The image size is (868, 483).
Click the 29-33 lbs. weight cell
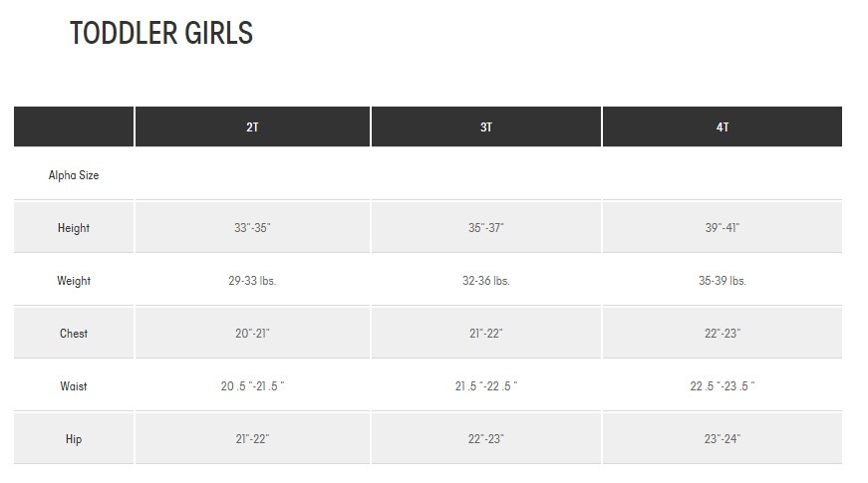click(252, 281)
